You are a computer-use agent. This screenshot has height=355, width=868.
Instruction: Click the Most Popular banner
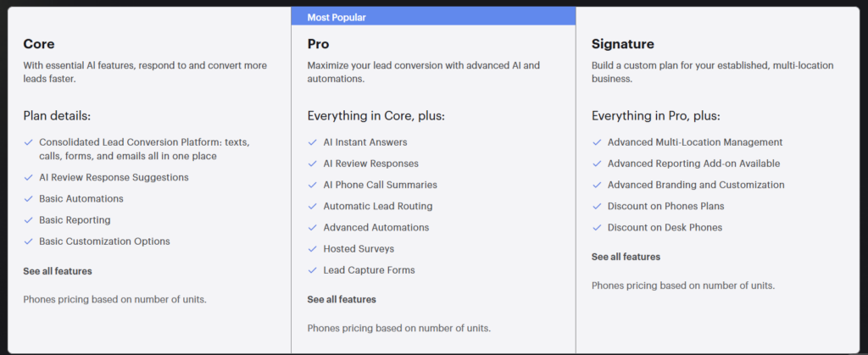click(x=433, y=17)
